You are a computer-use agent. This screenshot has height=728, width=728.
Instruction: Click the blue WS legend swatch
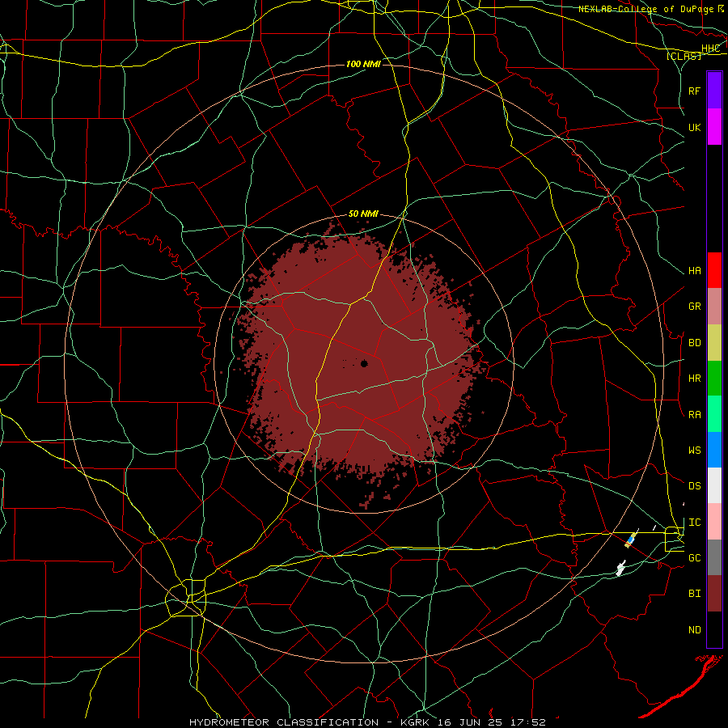tap(714, 450)
